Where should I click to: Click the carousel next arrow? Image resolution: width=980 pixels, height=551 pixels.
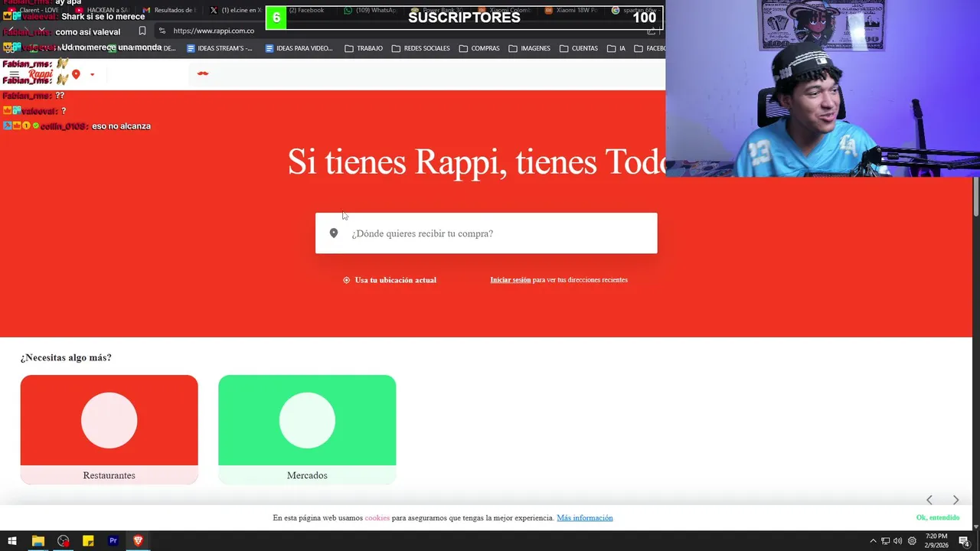955,500
